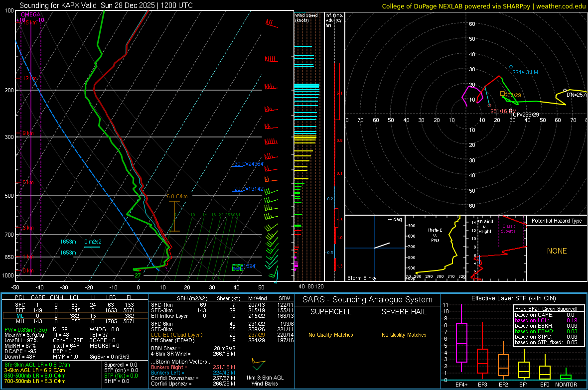Click the 6.8 C/km lapse rate label
Viewport: 588px width, 390px height.
coord(177,196)
